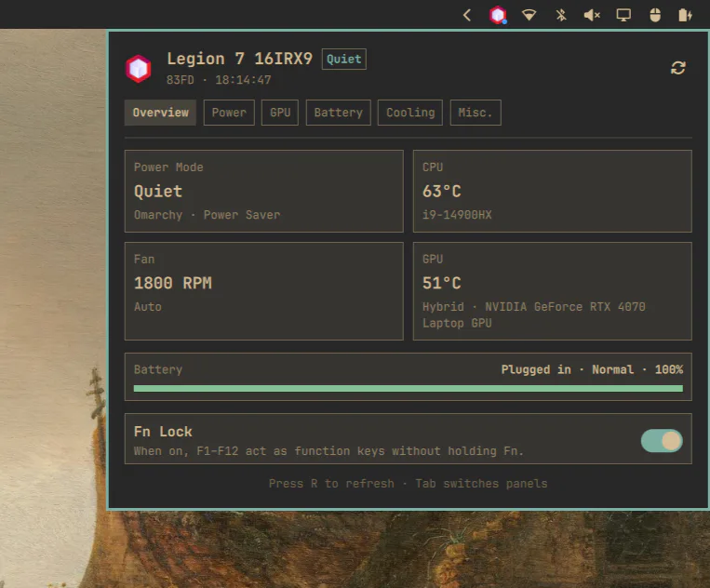Click the CPU card showing 63°C

553,191
